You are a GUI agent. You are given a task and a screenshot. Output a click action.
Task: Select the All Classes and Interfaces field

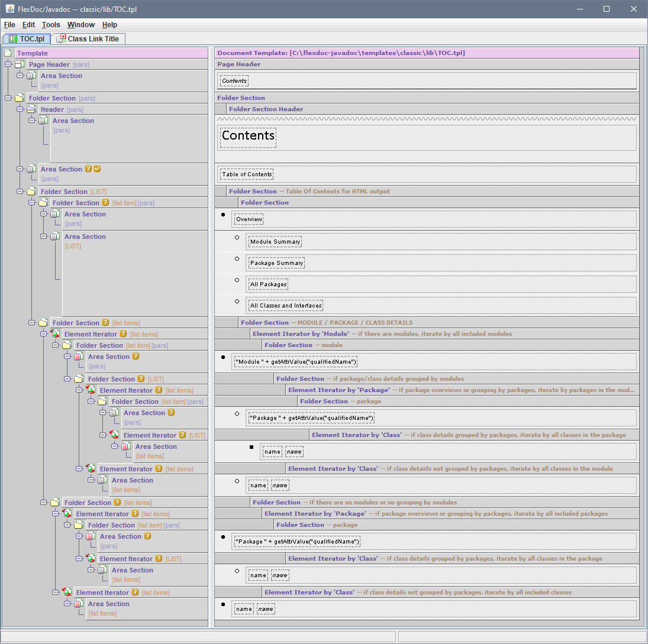click(285, 306)
